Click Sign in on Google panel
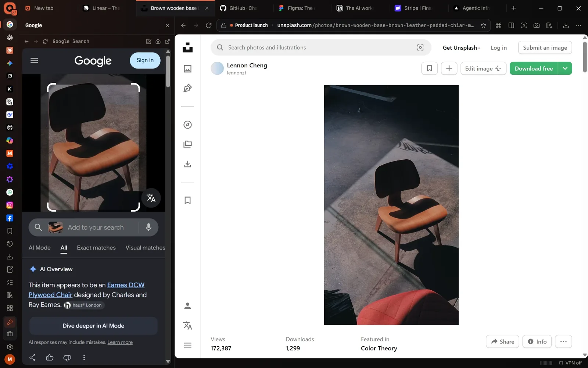Screen dimensions: 588x368 coord(145,60)
